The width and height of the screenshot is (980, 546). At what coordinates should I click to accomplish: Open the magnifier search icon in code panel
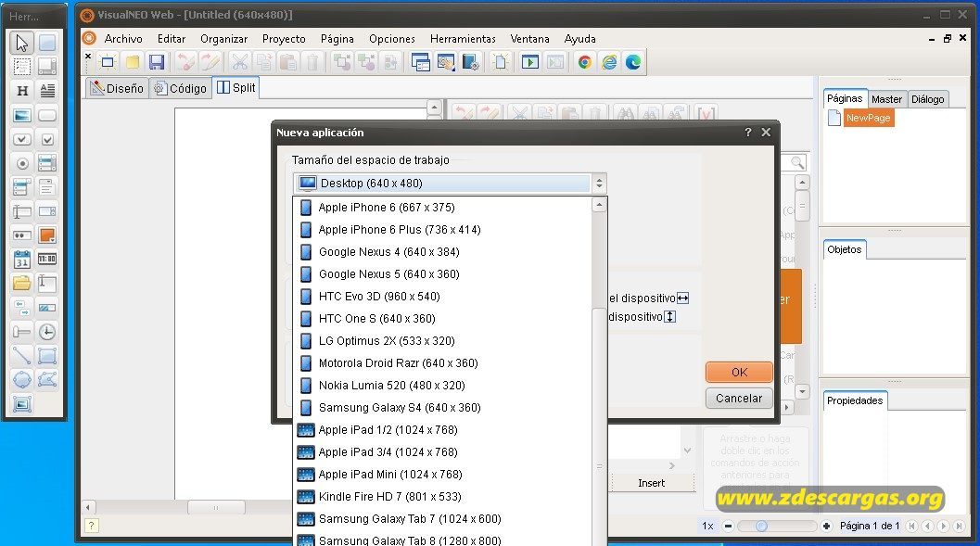point(796,163)
